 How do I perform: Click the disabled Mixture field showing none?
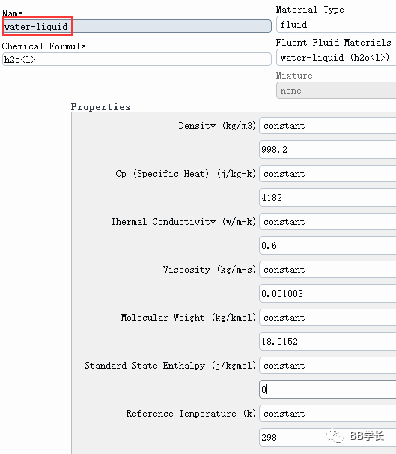coord(336,90)
